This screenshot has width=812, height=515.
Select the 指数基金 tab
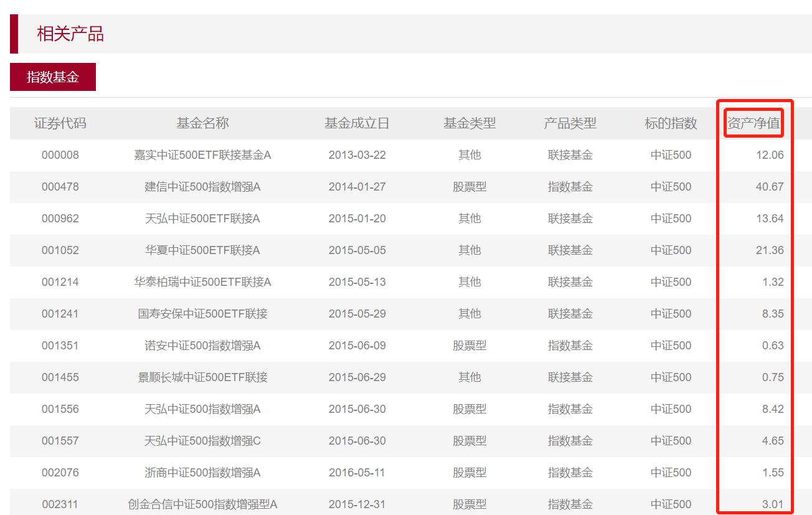53,77
